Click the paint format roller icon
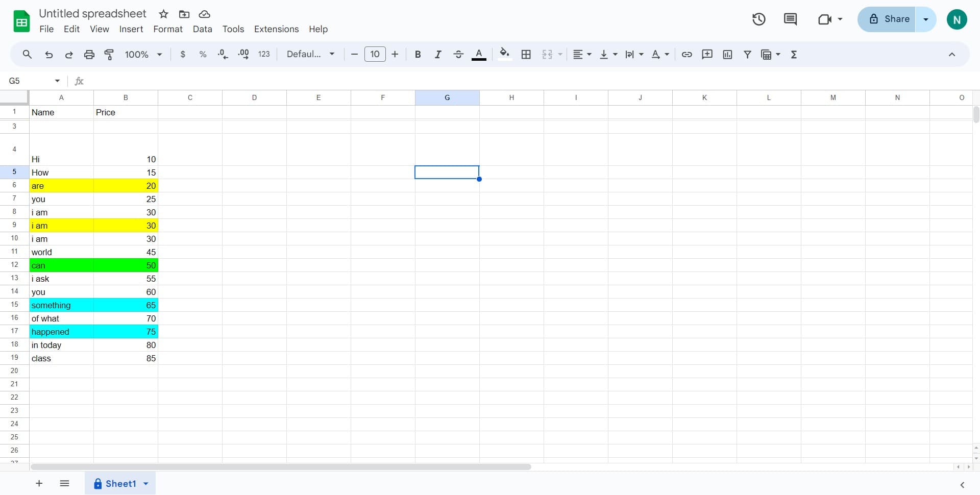 pos(109,55)
